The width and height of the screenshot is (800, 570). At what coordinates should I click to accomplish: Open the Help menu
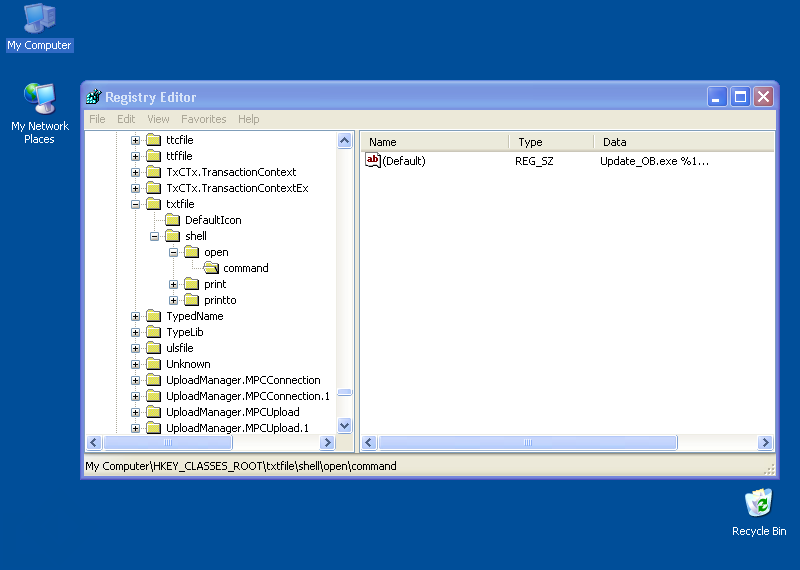point(248,119)
